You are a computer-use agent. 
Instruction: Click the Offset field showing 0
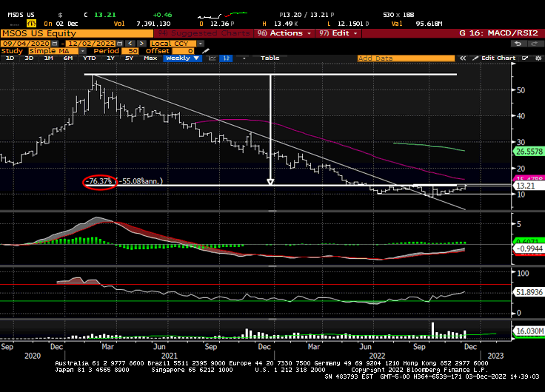coord(184,51)
